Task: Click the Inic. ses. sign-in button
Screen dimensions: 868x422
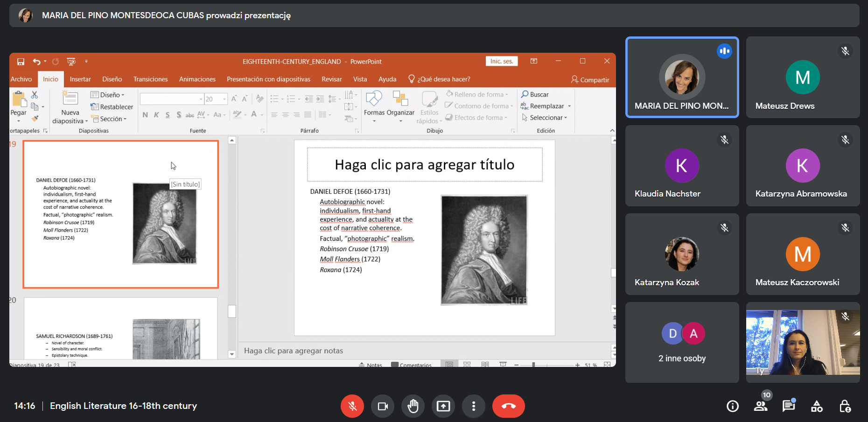Action: point(502,61)
